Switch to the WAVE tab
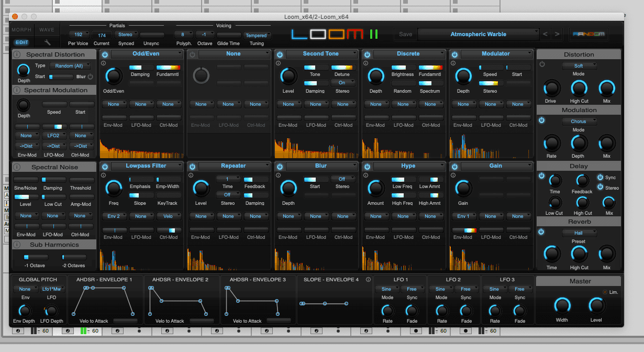Viewport: 644px width, 352px height. pyautogui.click(x=47, y=30)
